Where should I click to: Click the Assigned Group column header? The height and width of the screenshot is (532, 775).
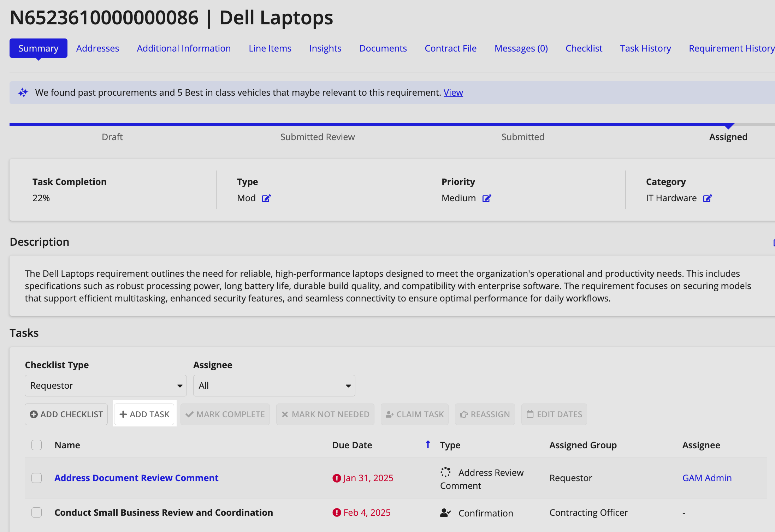583,445
